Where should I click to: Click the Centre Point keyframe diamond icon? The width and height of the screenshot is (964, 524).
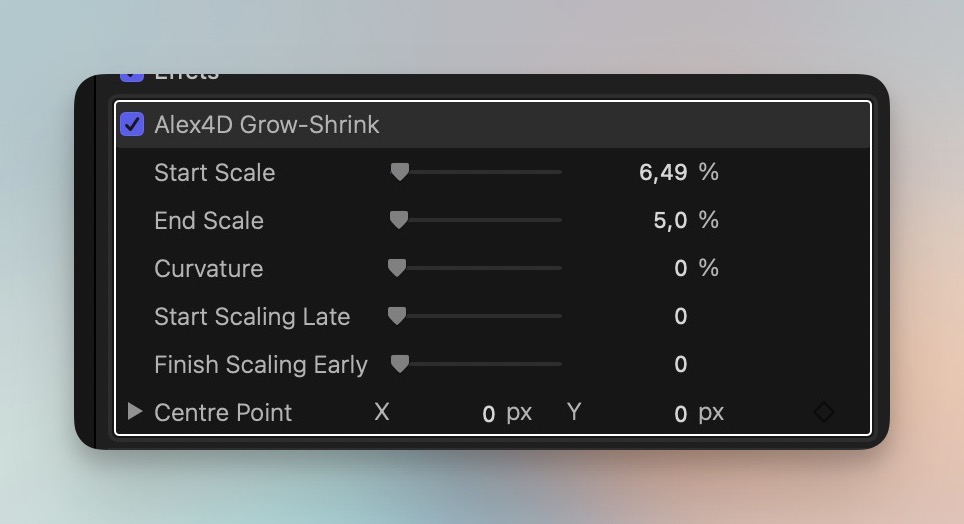823,412
